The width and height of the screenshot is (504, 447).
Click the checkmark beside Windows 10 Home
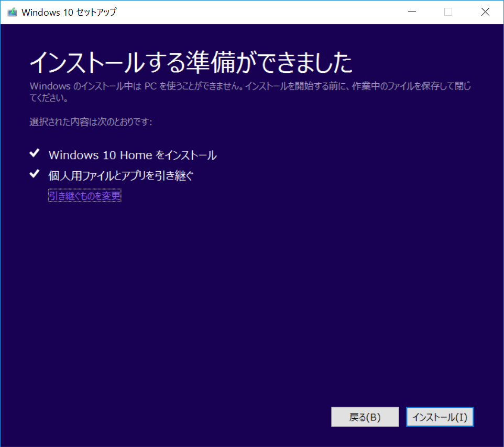35,153
